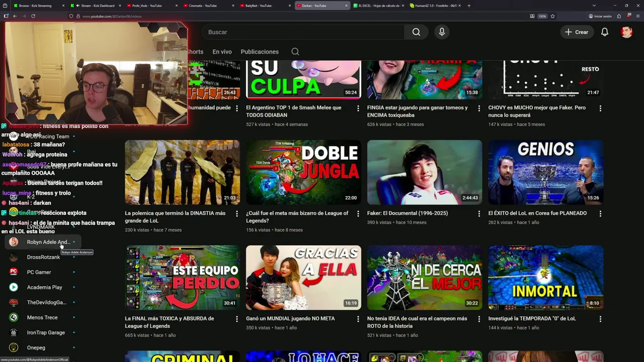Screen dimensions: 644x362
Task: Click the Crear button
Action: [577, 32]
